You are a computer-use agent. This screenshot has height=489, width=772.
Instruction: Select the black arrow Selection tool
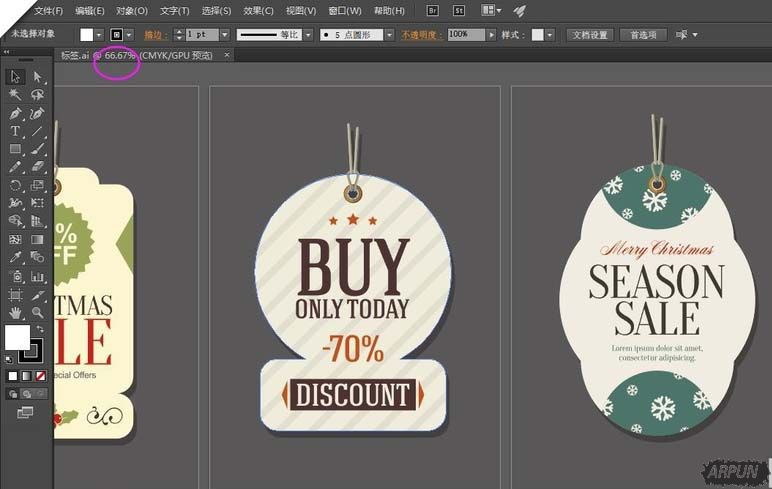[x=16, y=77]
